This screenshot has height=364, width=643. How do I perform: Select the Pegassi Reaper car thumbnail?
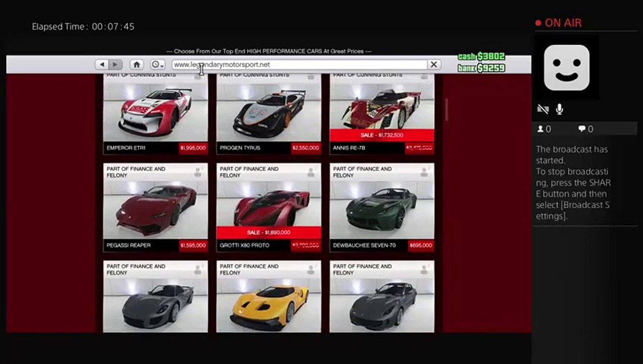156,208
